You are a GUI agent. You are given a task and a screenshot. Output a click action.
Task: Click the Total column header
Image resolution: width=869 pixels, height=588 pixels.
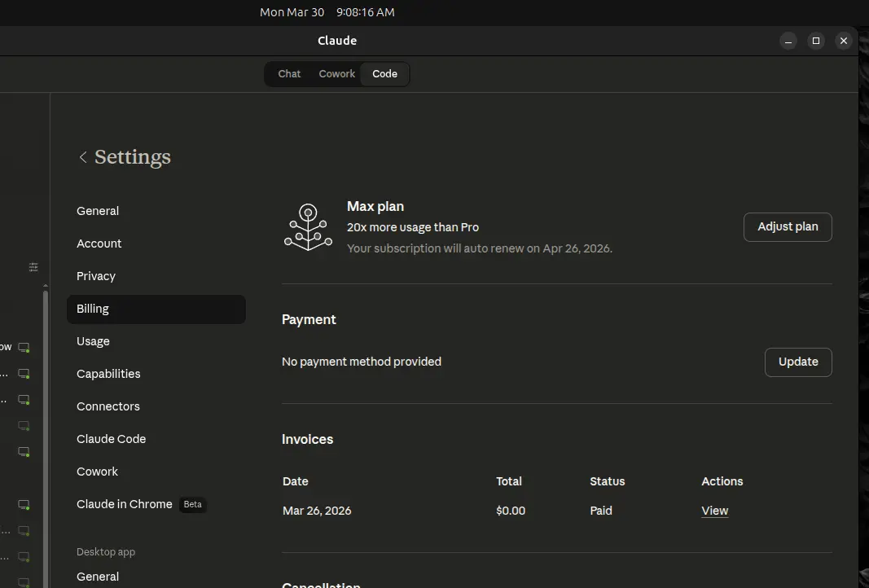(x=509, y=481)
